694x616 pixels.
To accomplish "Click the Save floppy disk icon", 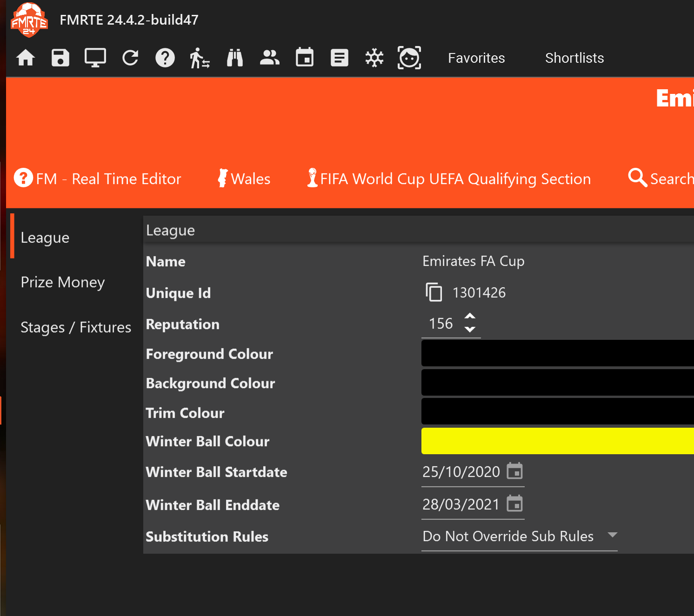I will pos(60,58).
